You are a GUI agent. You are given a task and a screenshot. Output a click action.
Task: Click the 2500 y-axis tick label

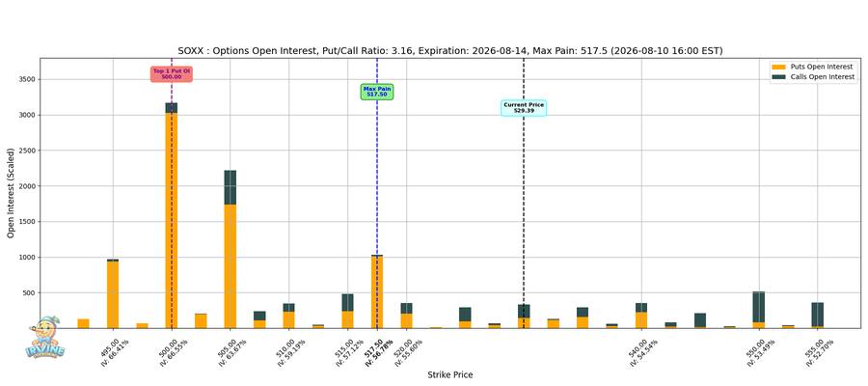tap(27, 151)
